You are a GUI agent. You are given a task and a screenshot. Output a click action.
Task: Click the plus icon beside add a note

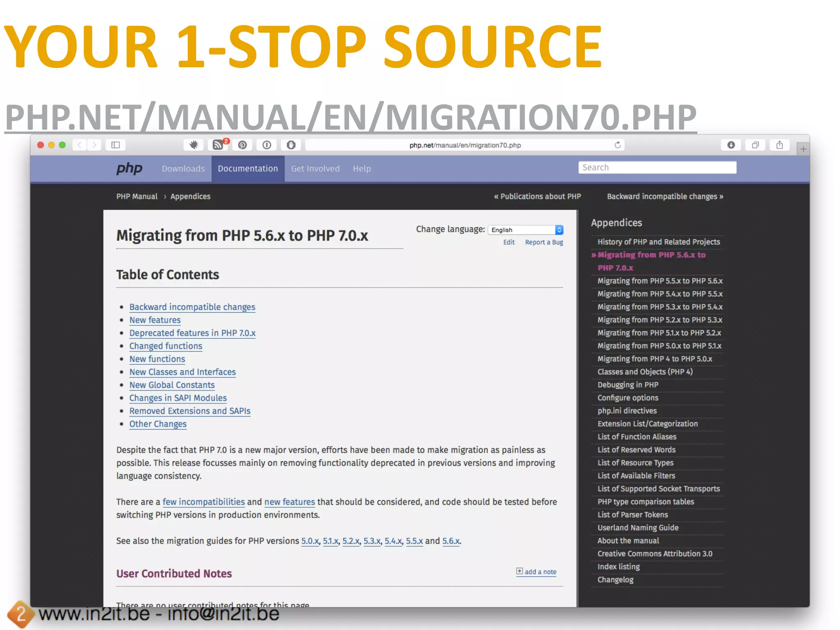519,571
